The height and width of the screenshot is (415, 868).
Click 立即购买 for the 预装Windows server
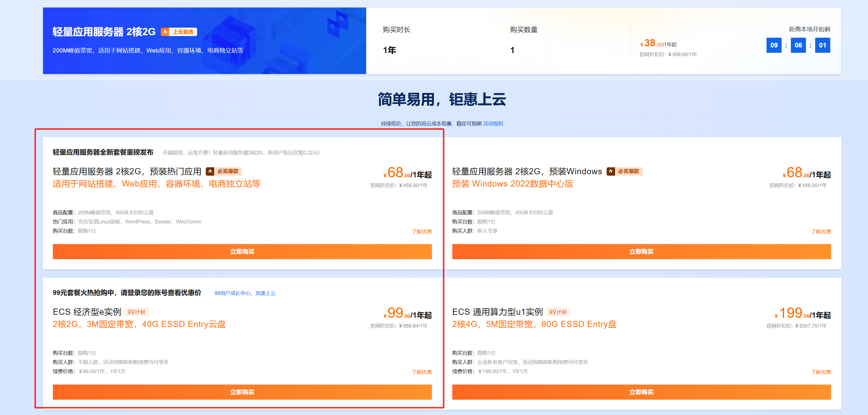[641, 252]
